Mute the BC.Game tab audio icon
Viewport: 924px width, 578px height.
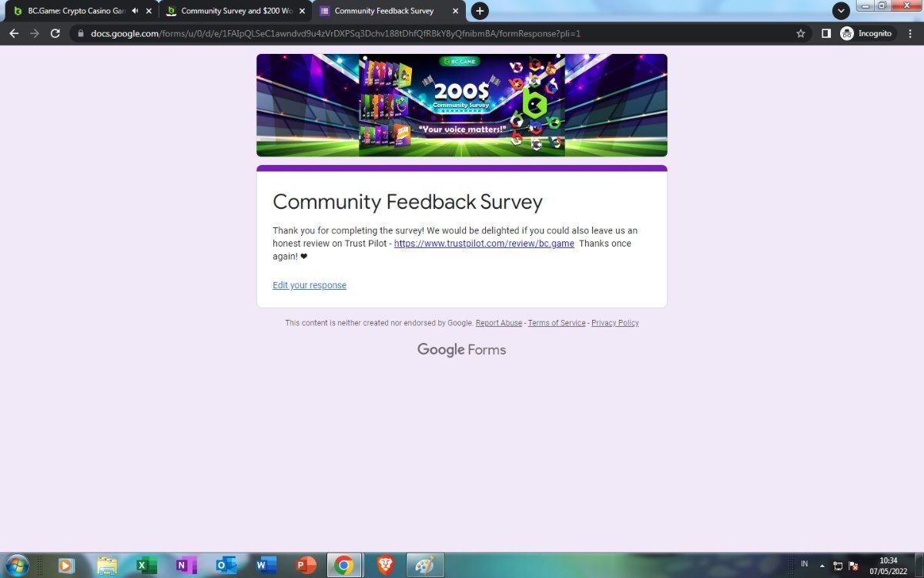(136, 11)
